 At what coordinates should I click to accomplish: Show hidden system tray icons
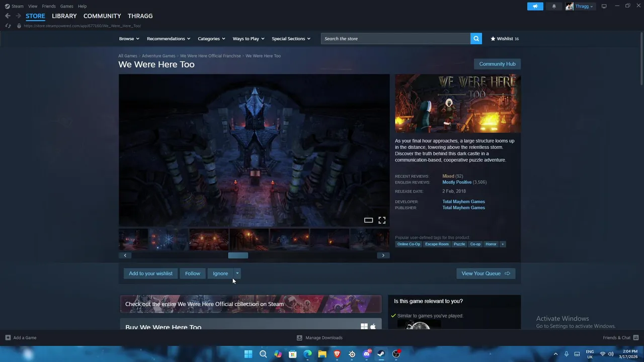[x=555, y=354]
